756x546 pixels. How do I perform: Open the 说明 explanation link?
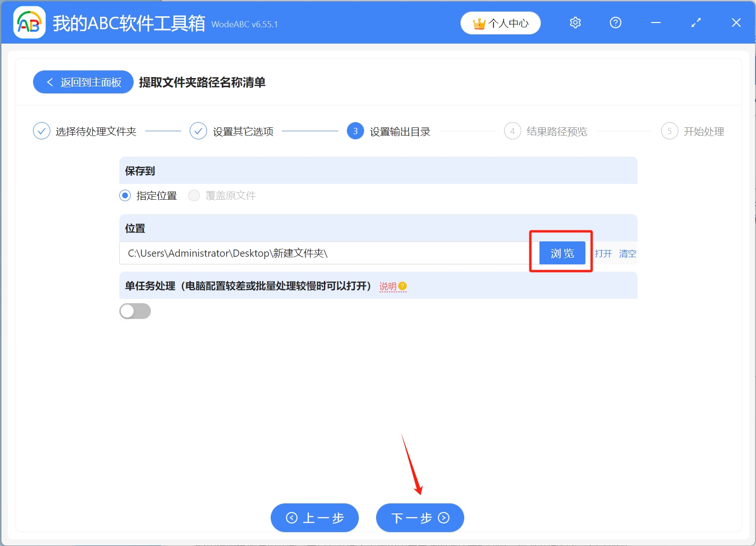(388, 286)
